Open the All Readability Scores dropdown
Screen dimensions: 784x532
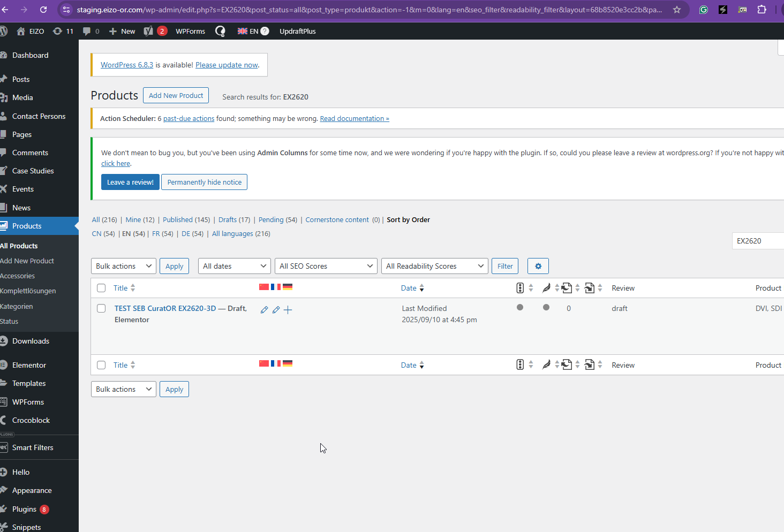pyautogui.click(x=435, y=266)
